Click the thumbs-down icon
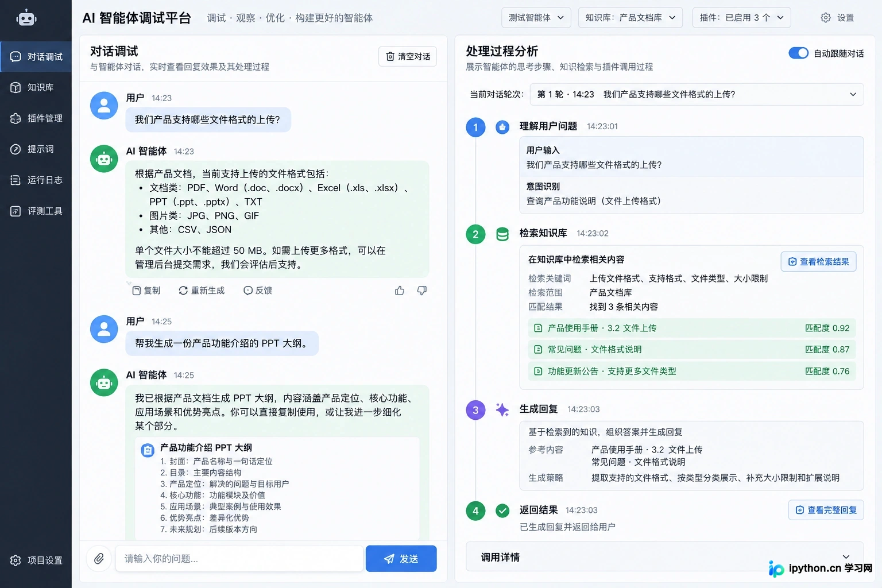Image resolution: width=882 pixels, height=588 pixels. point(422,291)
